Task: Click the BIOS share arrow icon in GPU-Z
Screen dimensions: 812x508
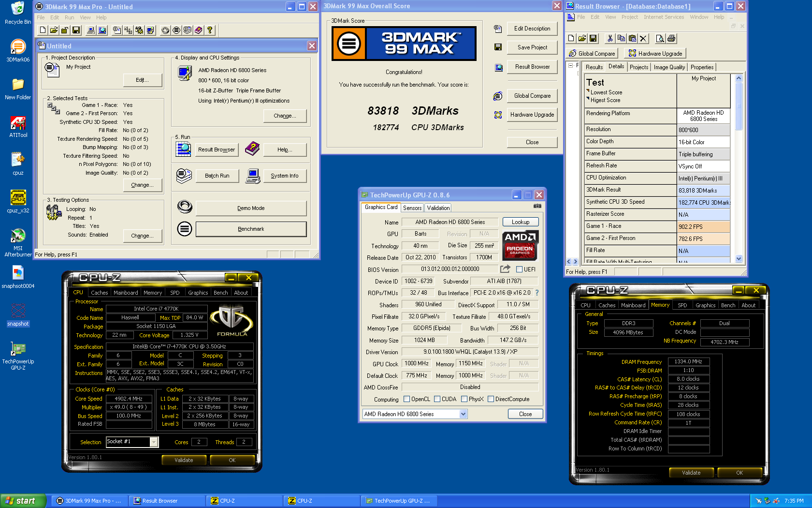Action: click(x=505, y=269)
